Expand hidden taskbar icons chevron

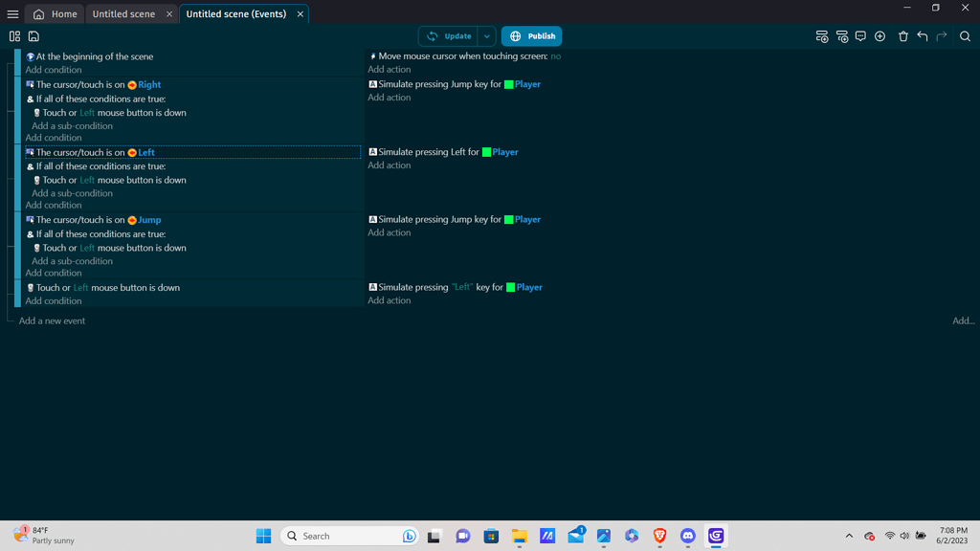coord(848,536)
